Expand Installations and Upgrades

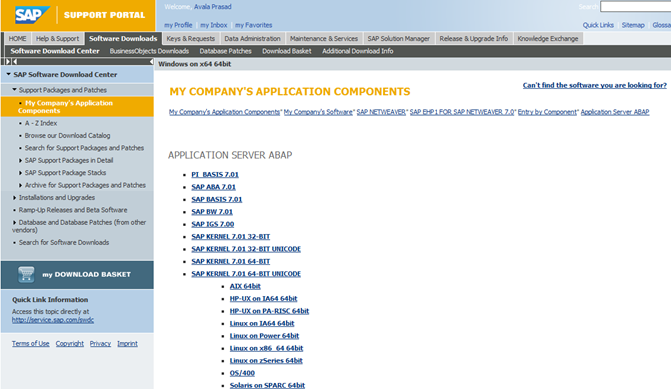point(14,198)
